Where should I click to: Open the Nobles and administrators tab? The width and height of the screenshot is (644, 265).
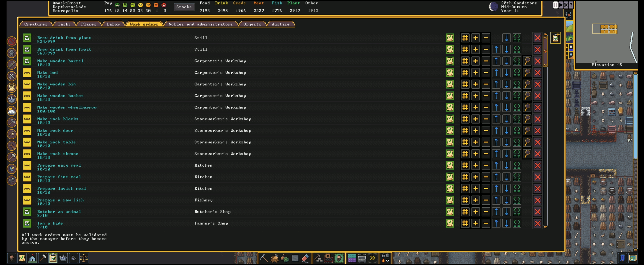tap(201, 24)
